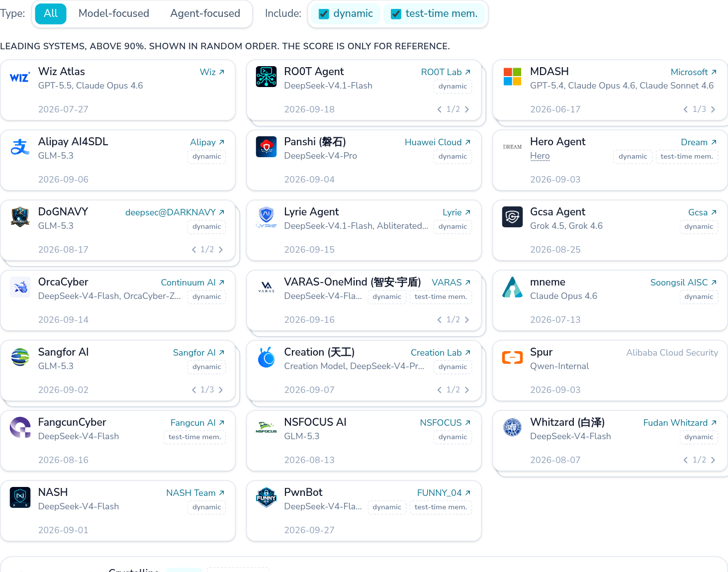This screenshot has height=572, width=728.
Task: Click the Spur orange bracket logo
Action: (512, 357)
